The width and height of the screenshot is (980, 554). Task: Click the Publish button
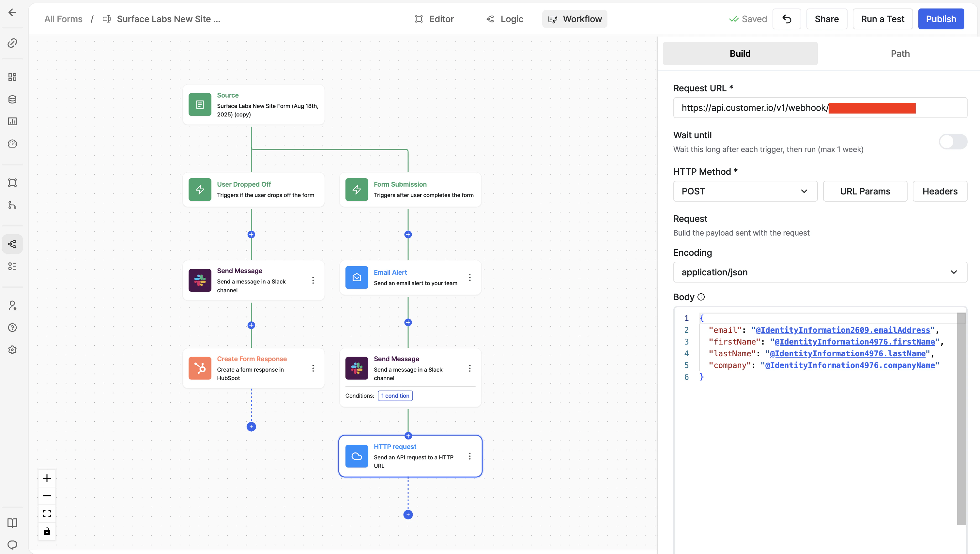tap(941, 19)
